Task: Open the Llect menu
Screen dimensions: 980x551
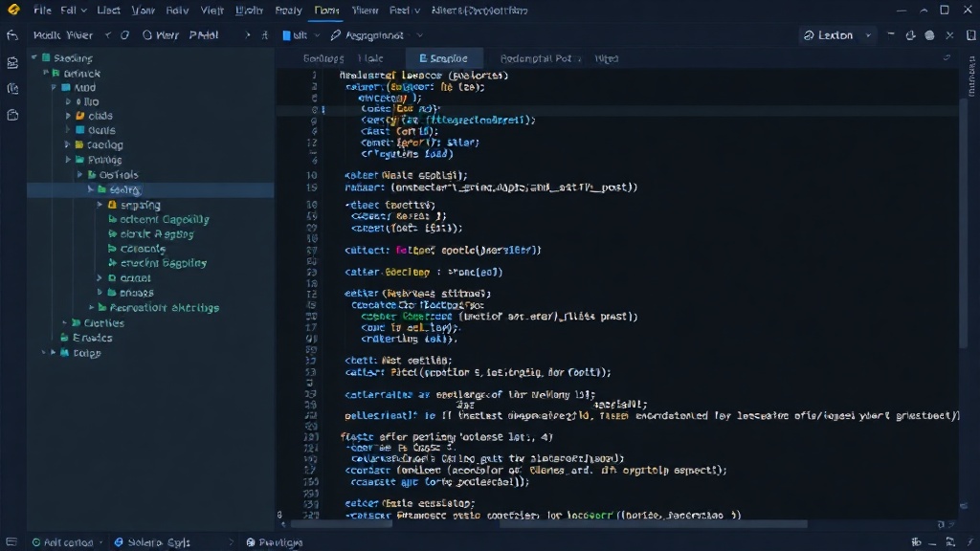Action: tap(109, 10)
